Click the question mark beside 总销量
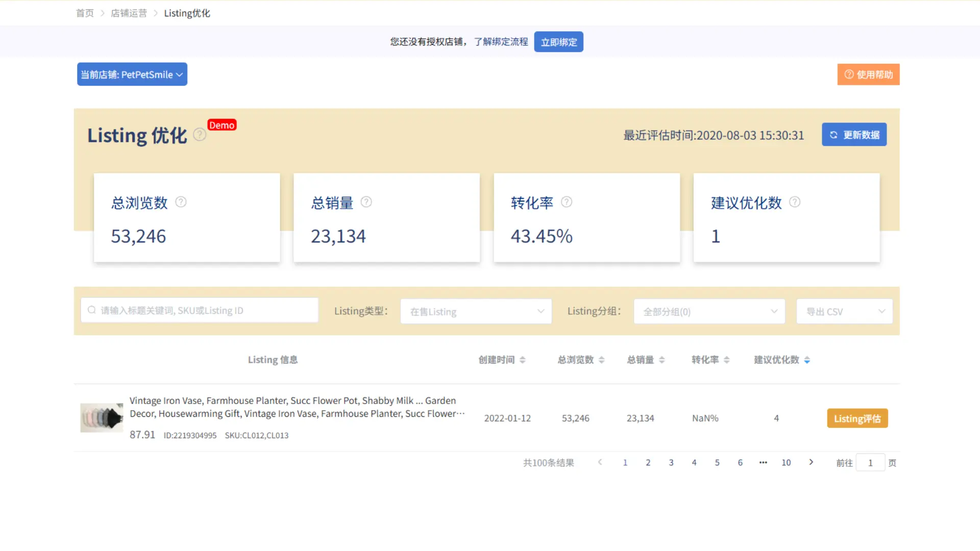Image resolution: width=980 pixels, height=551 pixels. [x=366, y=202]
